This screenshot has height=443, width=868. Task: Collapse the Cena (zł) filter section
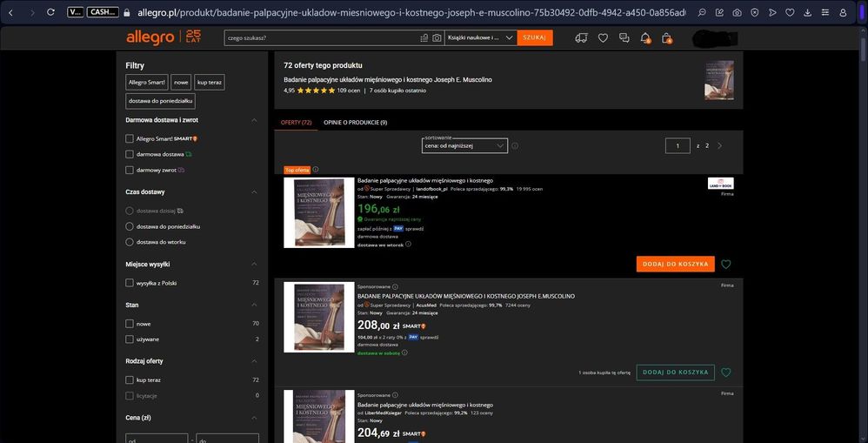pyautogui.click(x=254, y=418)
